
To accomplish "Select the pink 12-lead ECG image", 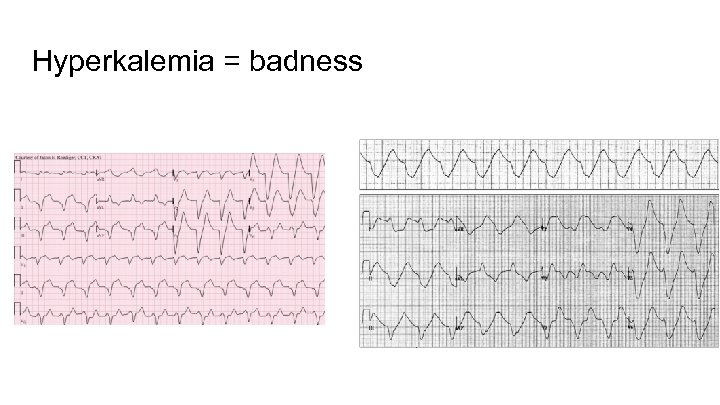I will pyautogui.click(x=169, y=238).
